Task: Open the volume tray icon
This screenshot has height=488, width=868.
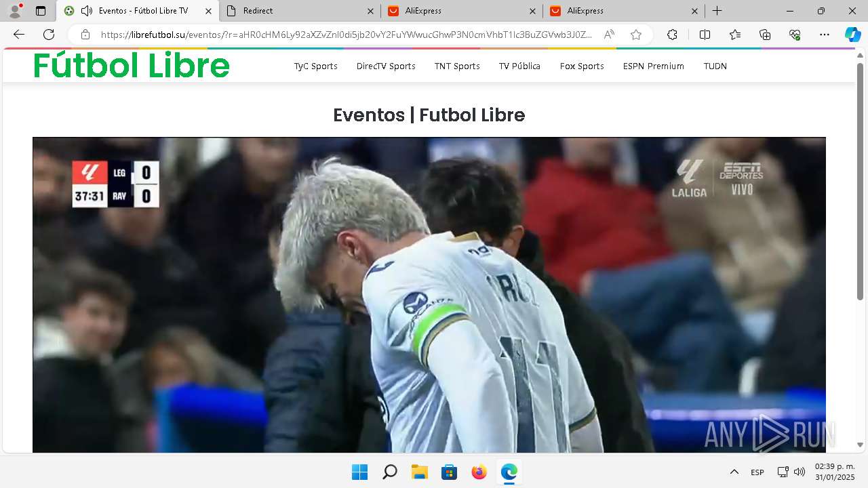Action: 800,472
